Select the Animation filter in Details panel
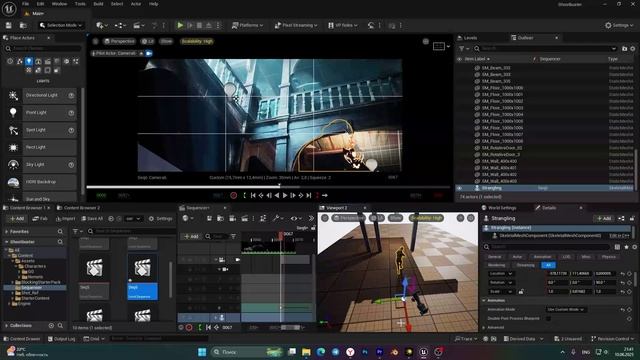Image resolution: width=640 pixels, height=360 pixels. coord(542,257)
